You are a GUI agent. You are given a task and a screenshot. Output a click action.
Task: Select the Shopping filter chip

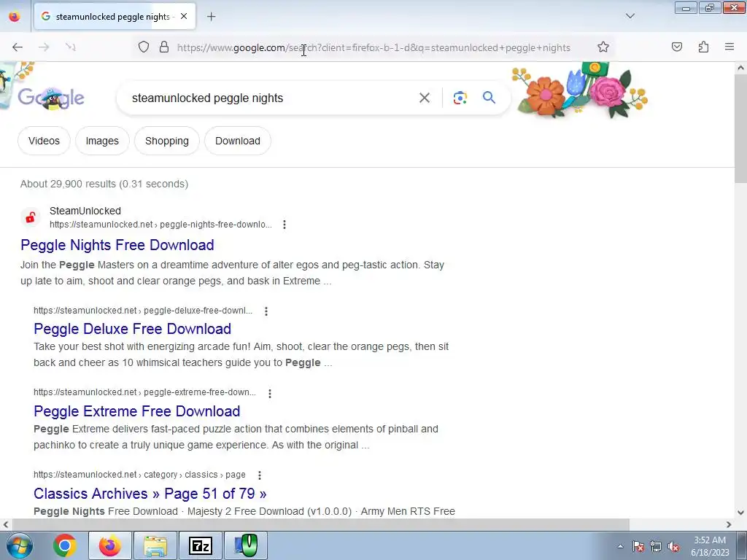(x=167, y=141)
